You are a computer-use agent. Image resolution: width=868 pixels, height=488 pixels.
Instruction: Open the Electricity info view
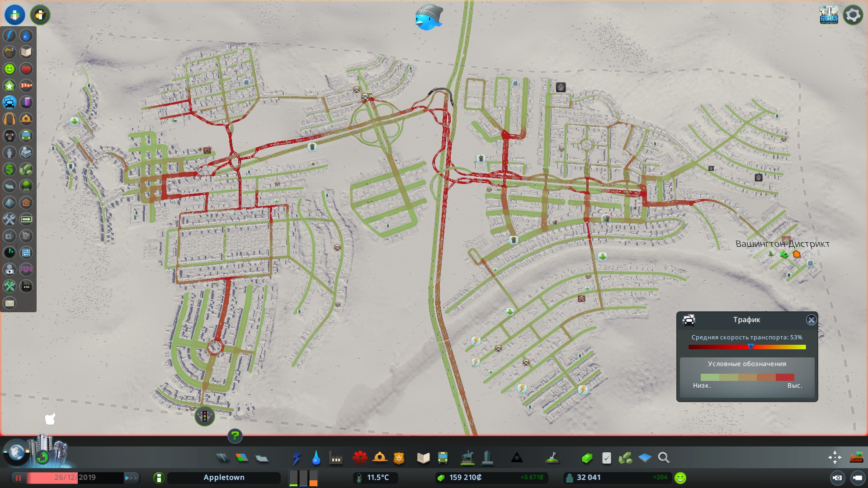(9, 36)
